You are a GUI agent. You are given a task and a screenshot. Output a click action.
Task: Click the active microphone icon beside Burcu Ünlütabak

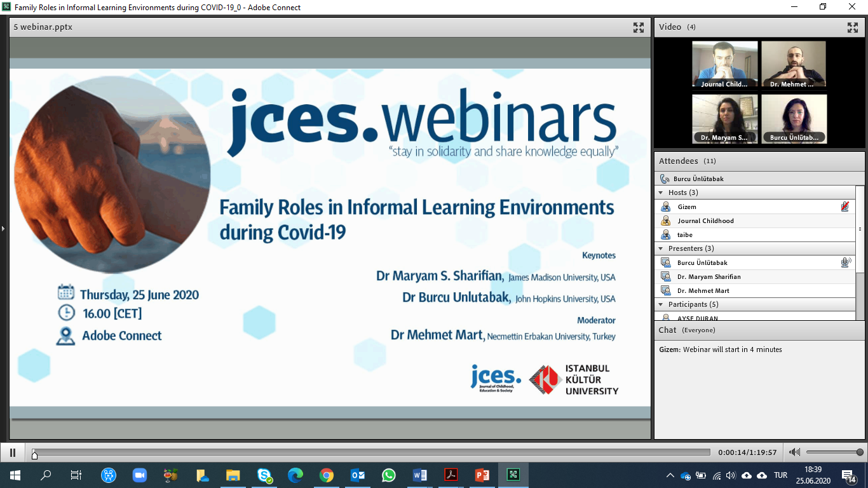tap(845, 262)
